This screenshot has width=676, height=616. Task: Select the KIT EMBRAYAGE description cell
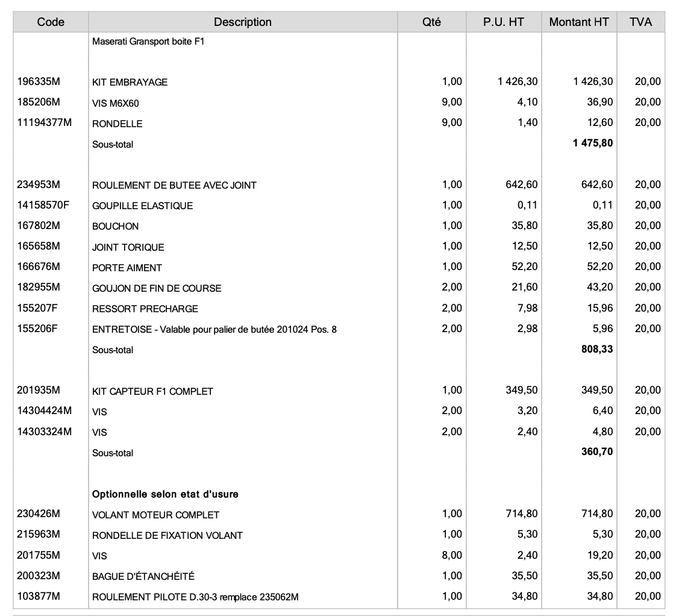tap(130, 83)
